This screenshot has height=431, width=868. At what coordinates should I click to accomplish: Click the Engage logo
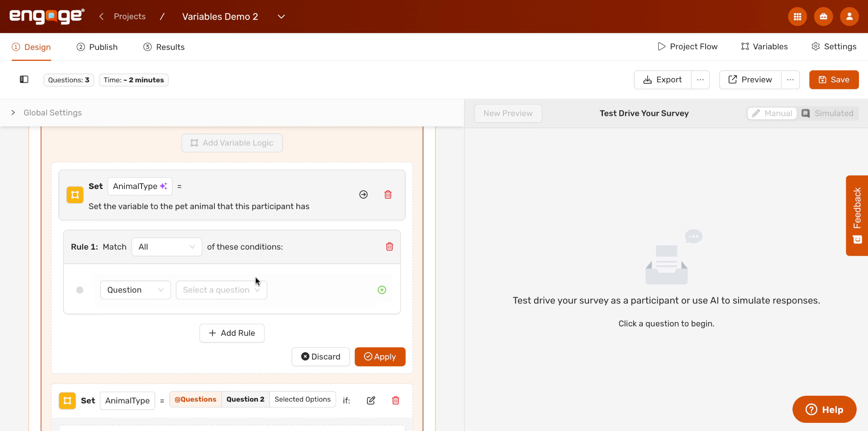47,16
